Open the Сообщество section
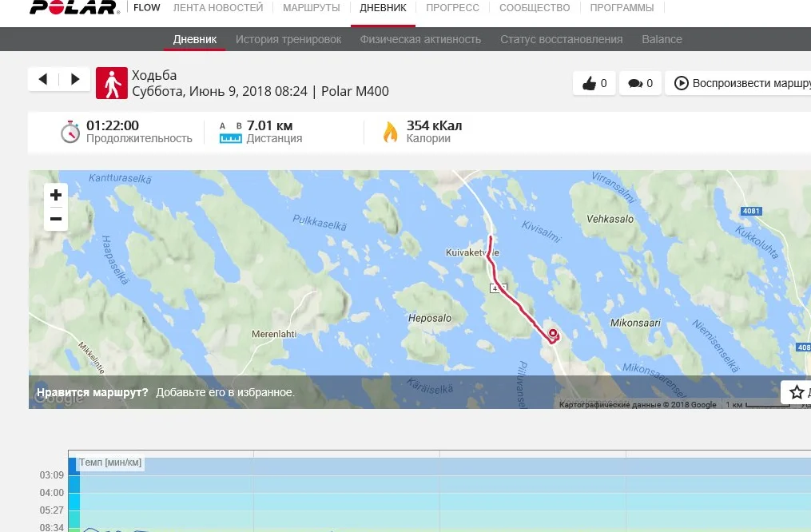This screenshot has width=811, height=532. click(x=535, y=8)
